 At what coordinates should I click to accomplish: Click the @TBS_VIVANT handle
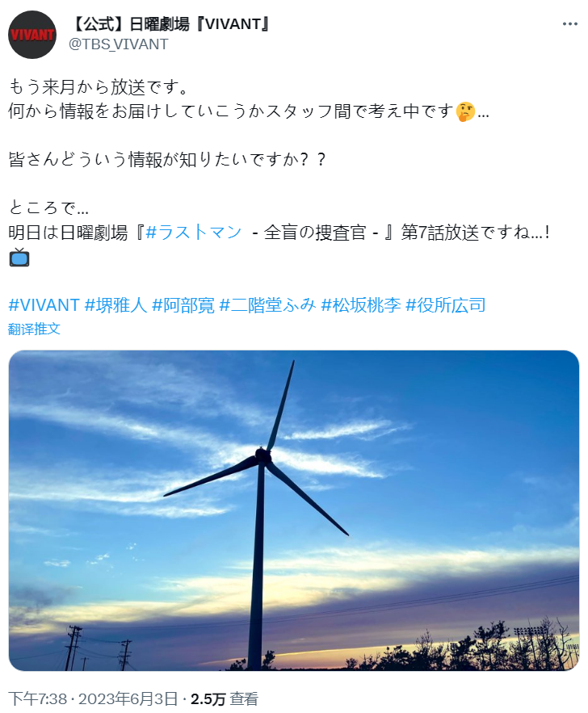click(119, 44)
